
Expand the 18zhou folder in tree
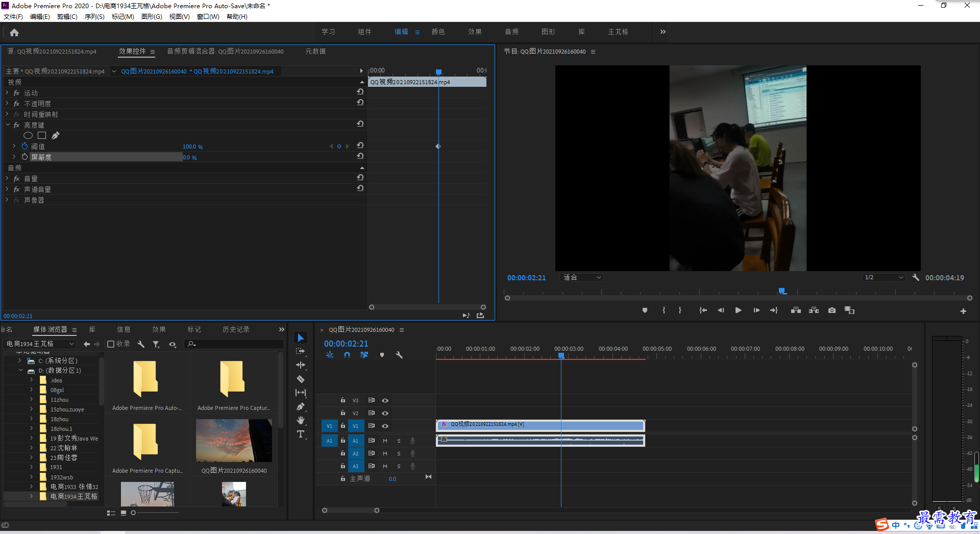[31, 419]
